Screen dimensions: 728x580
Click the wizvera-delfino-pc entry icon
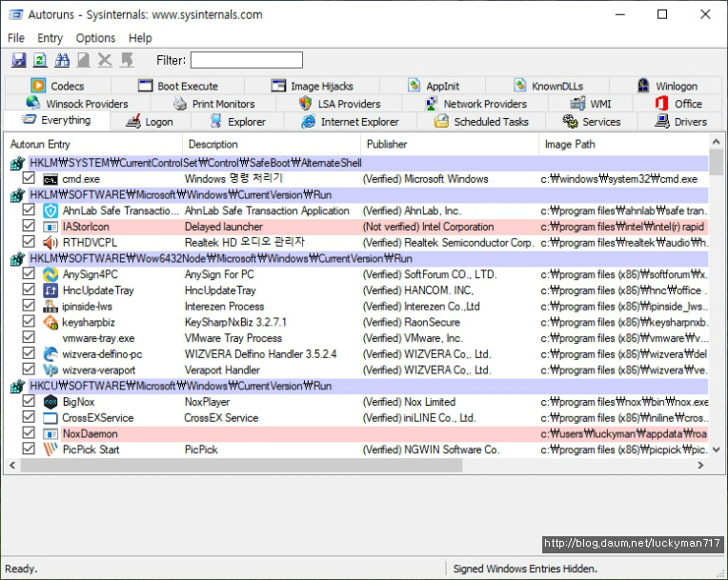pos(51,354)
